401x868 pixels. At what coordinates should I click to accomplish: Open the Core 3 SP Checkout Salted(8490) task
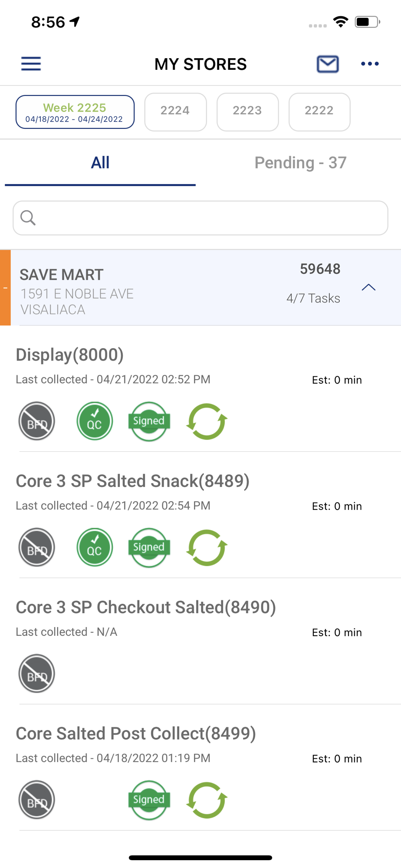tap(146, 608)
